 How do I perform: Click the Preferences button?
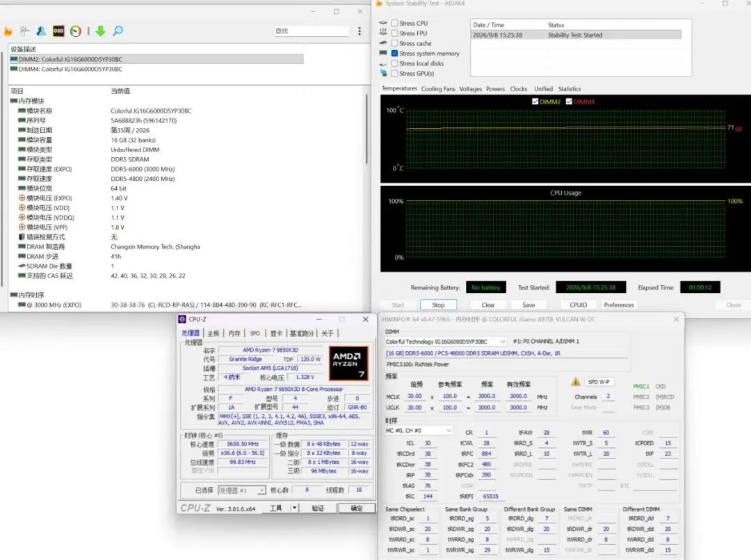(x=619, y=305)
